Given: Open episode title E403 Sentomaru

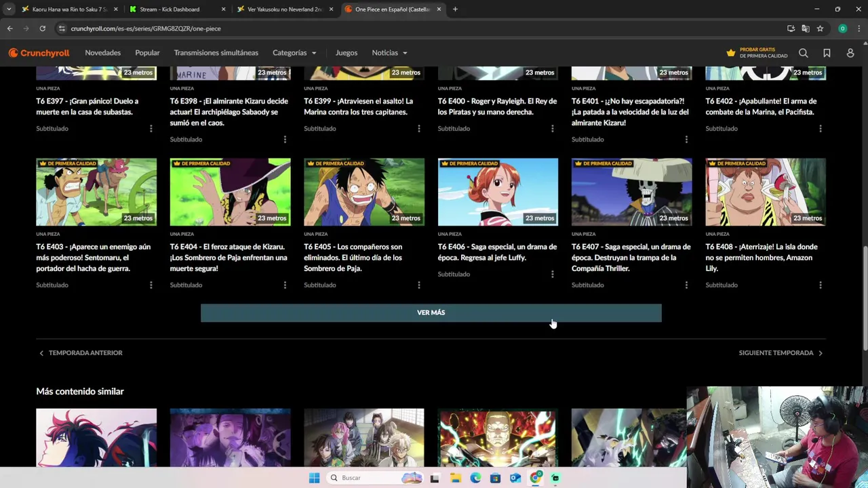Looking at the screenshot, I should (93, 258).
